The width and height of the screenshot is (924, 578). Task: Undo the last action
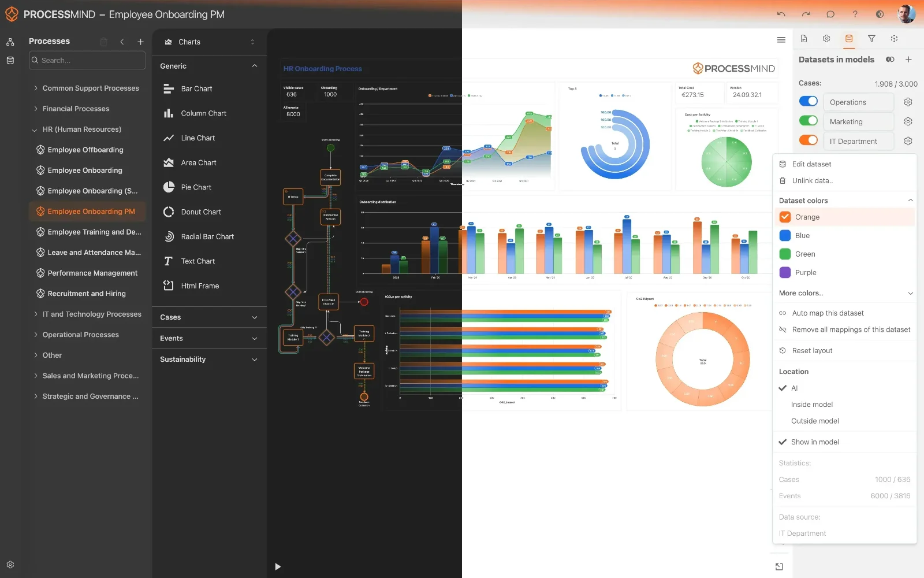pyautogui.click(x=781, y=14)
